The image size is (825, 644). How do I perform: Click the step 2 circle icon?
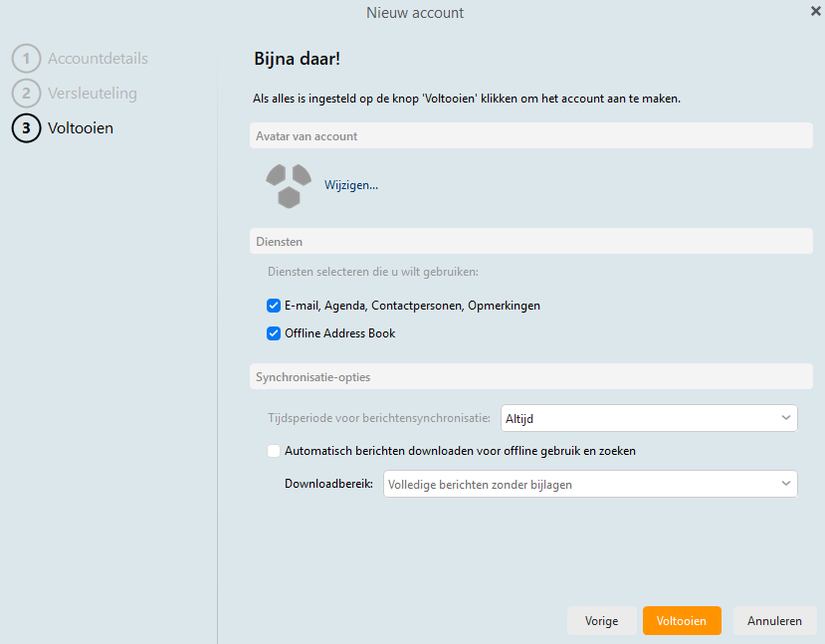pos(26,94)
